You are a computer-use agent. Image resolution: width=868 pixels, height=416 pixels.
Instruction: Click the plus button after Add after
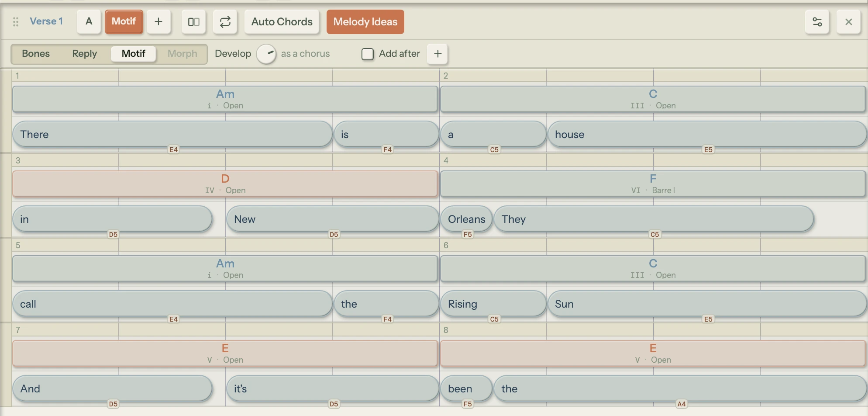point(437,54)
